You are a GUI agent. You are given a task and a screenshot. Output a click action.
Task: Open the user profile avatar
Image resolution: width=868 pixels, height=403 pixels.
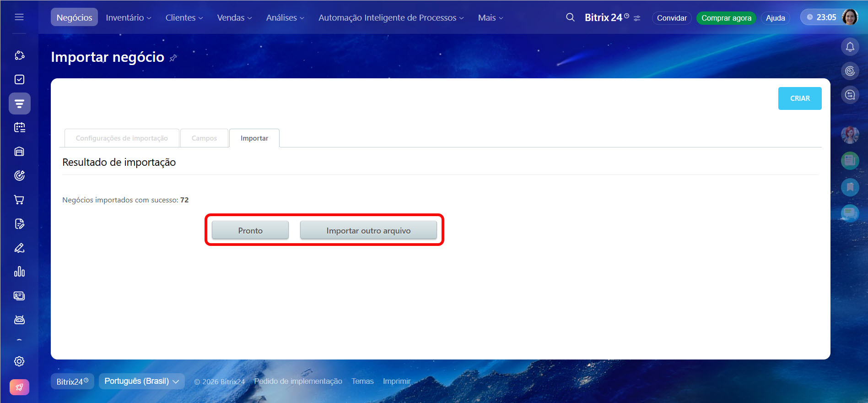(x=850, y=17)
